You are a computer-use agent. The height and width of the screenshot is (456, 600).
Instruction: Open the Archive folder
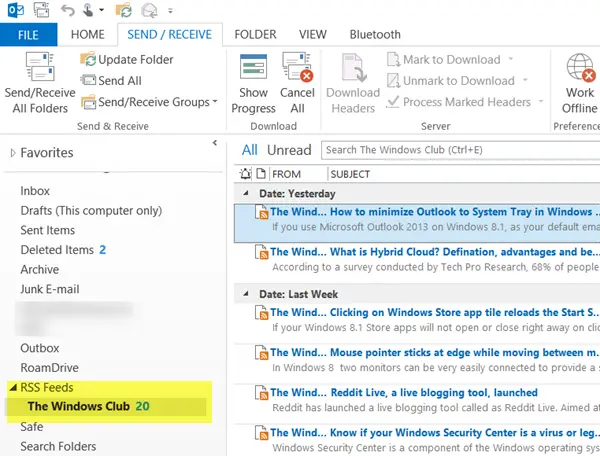[x=40, y=270]
